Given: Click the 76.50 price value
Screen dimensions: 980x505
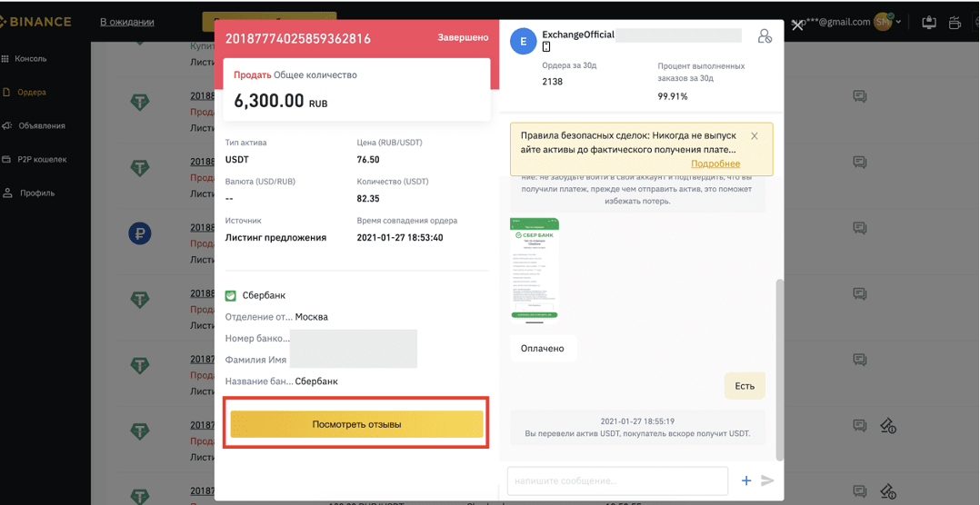Looking at the screenshot, I should pos(368,160).
